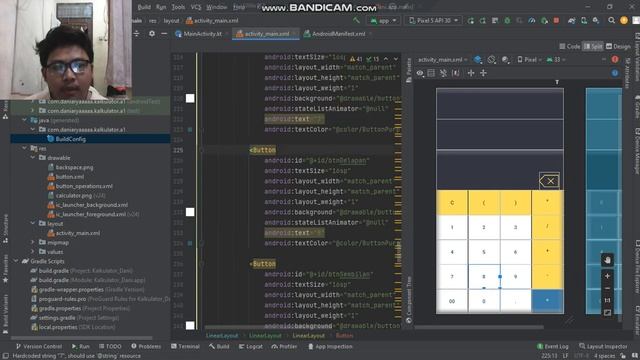Select backspace image in calculator preview
640x360 pixels.
click(x=549, y=181)
